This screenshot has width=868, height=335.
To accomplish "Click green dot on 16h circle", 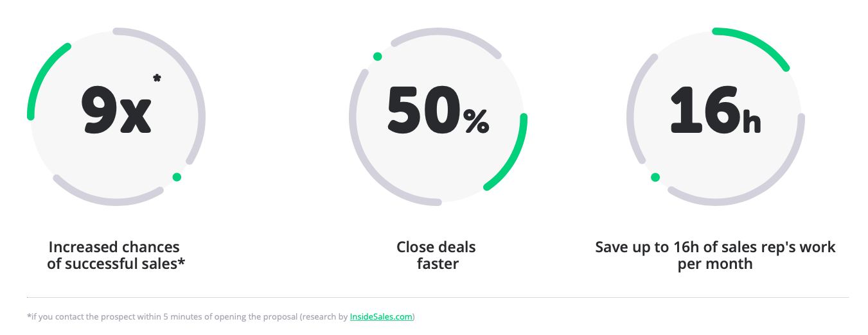I will pyautogui.click(x=655, y=177).
